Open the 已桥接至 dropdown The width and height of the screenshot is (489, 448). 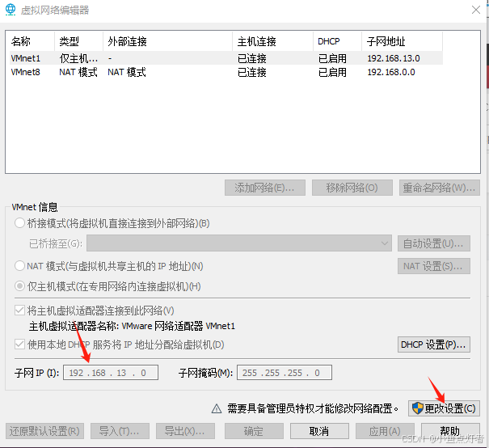point(239,243)
